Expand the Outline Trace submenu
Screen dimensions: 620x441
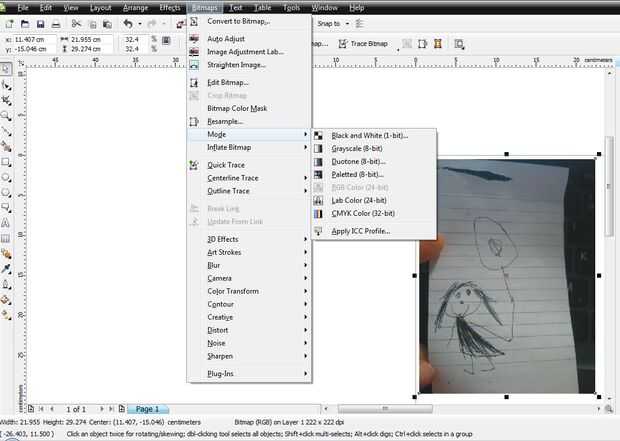click(x=249, y=191)
